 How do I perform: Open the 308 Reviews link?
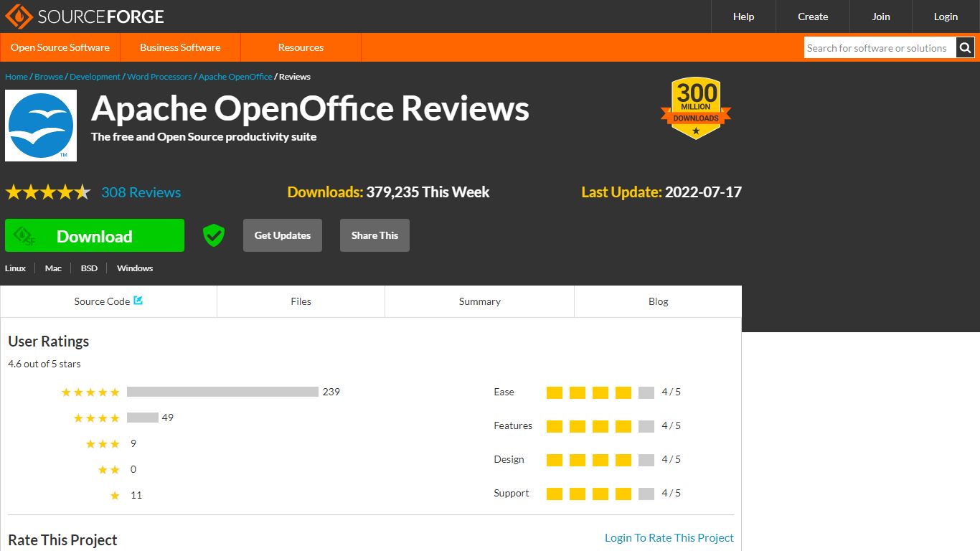[141, 192]
